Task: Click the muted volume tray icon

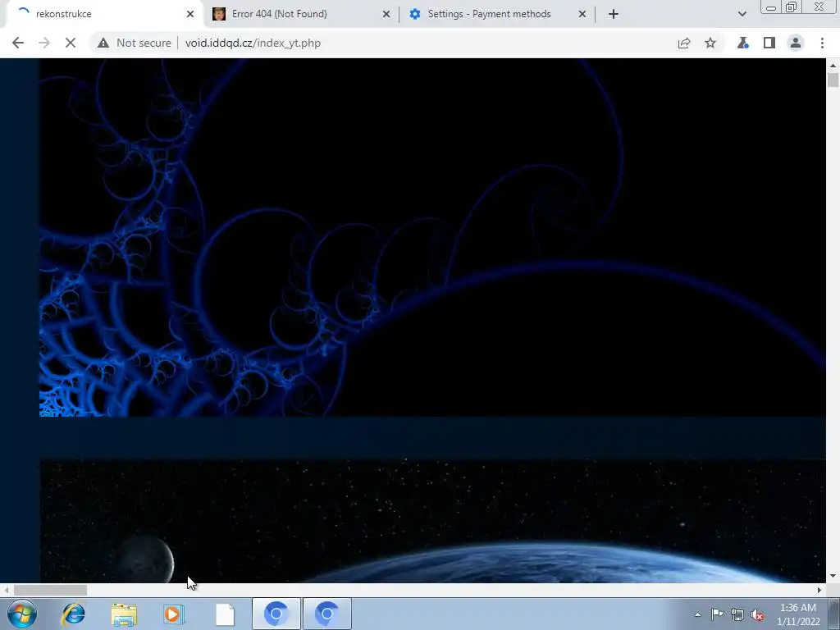Action: (x=757, y=614)
